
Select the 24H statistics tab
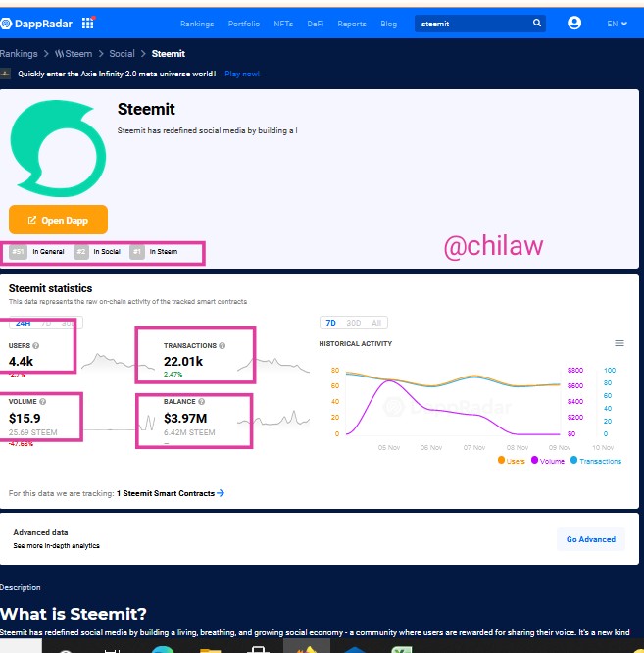click(x=23, y=323)
